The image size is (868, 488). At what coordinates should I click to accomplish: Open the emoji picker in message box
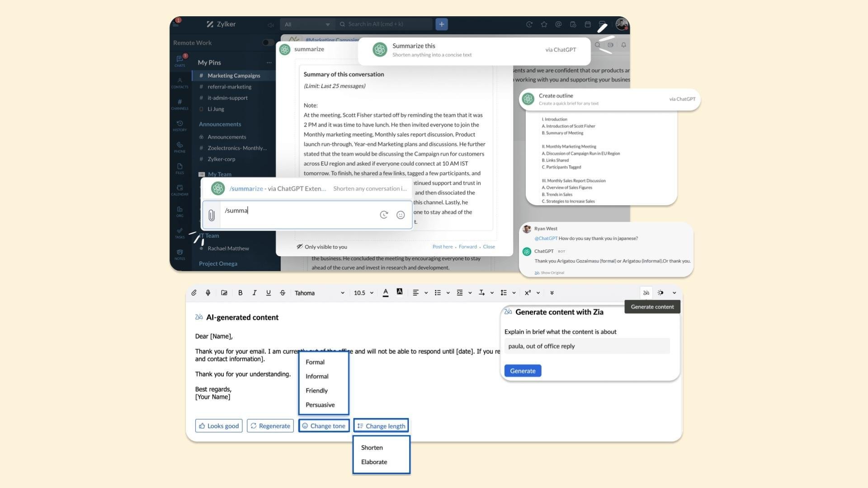(x=400, y=215)
